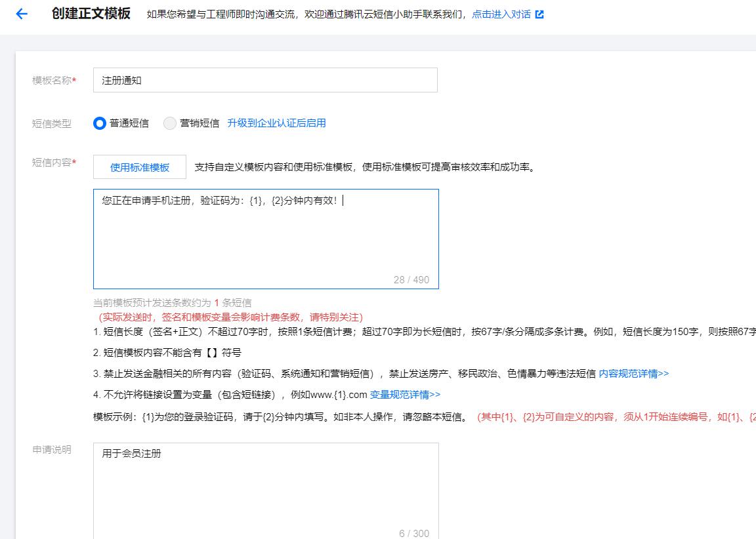Click the 28 / 490 character counter
The width and height of the screenshot is (756, 539).
pos(411,280)
